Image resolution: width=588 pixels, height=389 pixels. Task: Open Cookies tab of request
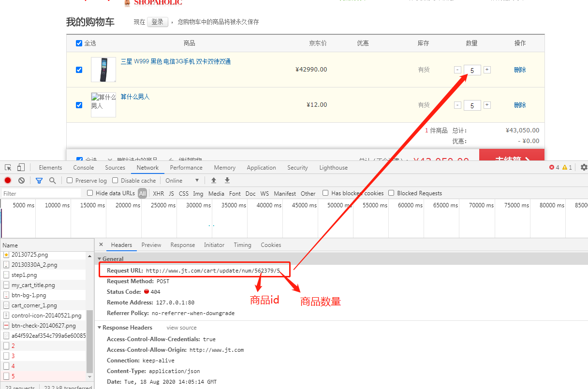tap(271, 245)
